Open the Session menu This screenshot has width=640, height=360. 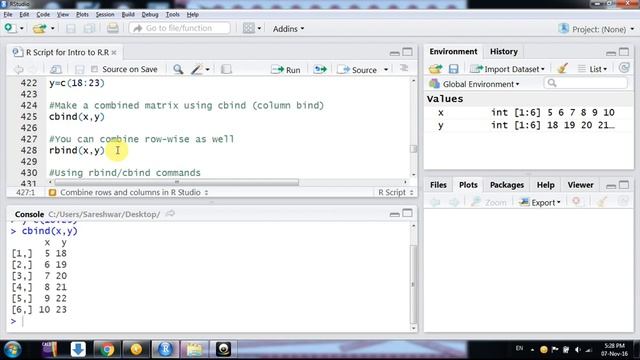click(x=105, y=14)
